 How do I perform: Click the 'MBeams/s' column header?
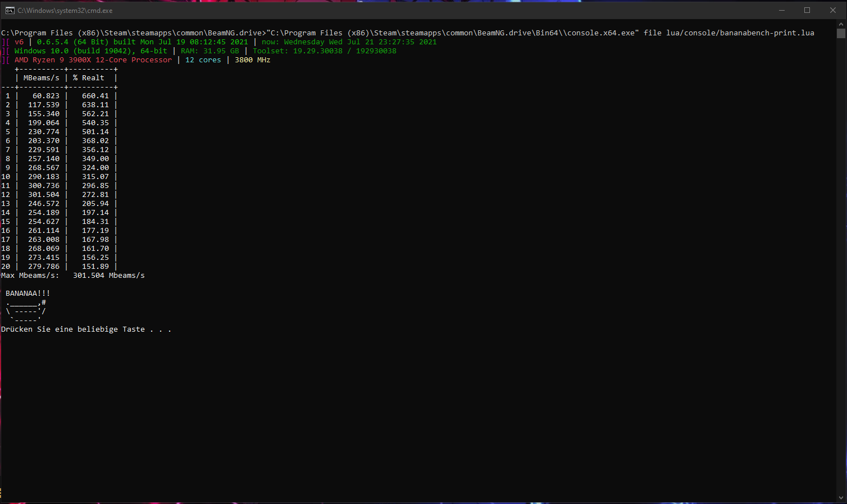point(42,78)
